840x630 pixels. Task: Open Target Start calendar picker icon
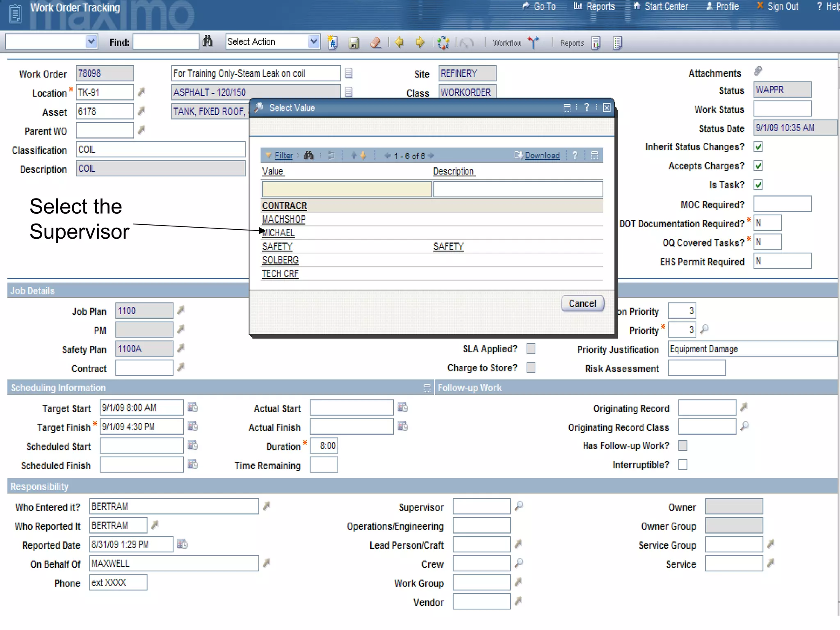pos(193,407)
